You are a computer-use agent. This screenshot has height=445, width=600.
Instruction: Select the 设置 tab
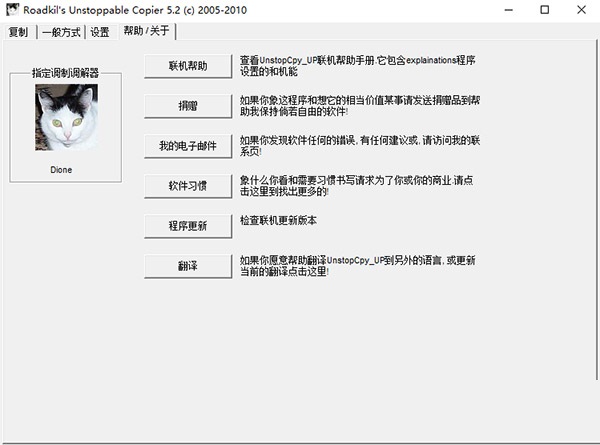[x=100, y=32]
